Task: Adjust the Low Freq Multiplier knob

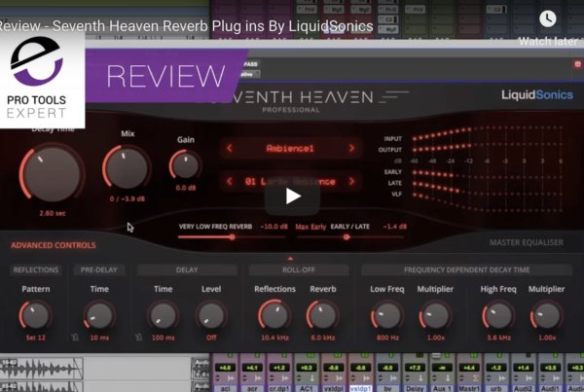Action: [x=435, y=315]
